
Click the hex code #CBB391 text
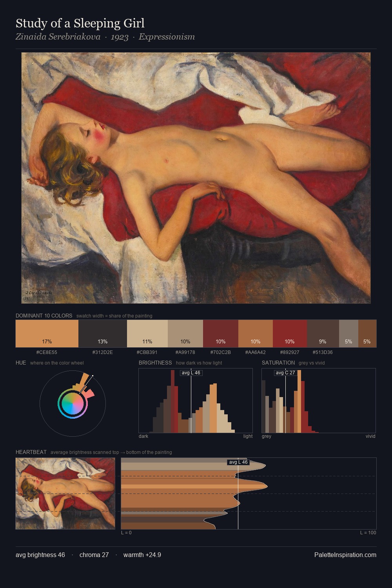tap(147, 352)
